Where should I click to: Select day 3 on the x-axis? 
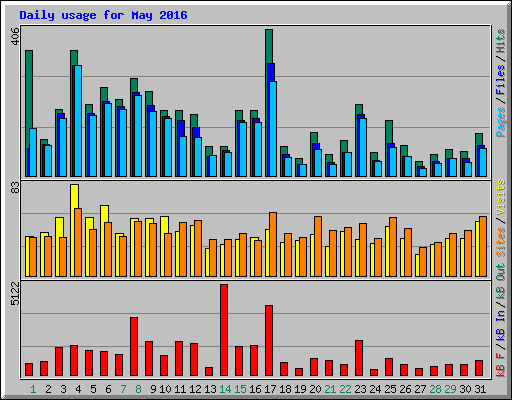point(63,389)
